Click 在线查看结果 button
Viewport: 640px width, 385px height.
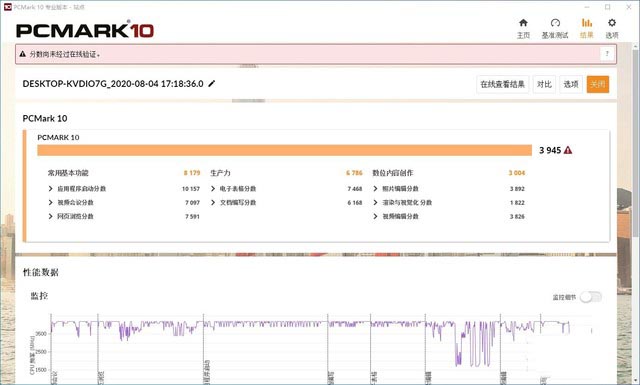click(x=502, y=84)
